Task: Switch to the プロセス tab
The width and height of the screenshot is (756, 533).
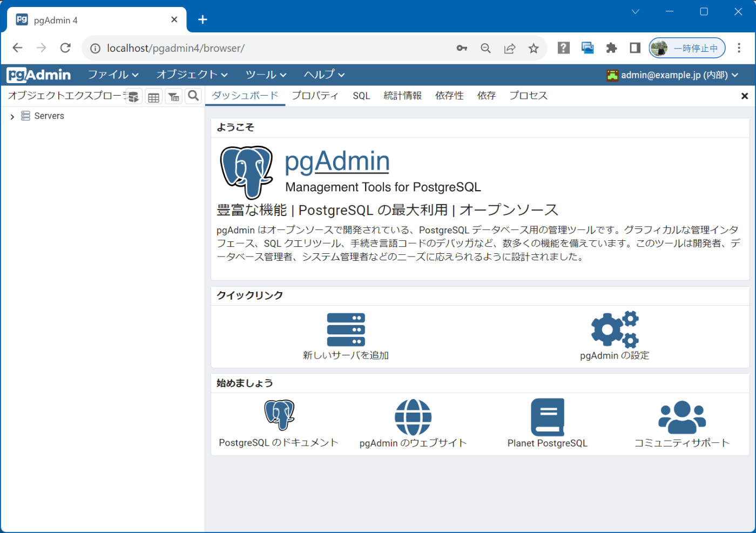Action: pyautogui.click(x=529, y=96)
